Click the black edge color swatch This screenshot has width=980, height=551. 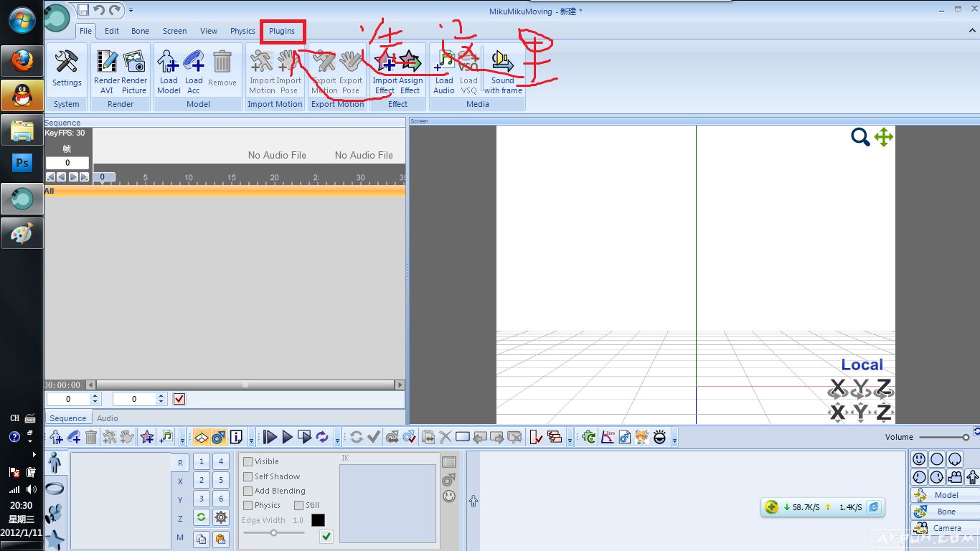coord(318,520)
